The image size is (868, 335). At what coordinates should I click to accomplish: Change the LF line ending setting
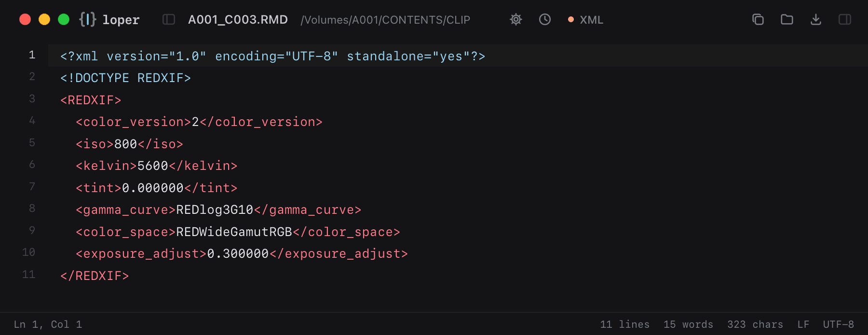point(803,324)
